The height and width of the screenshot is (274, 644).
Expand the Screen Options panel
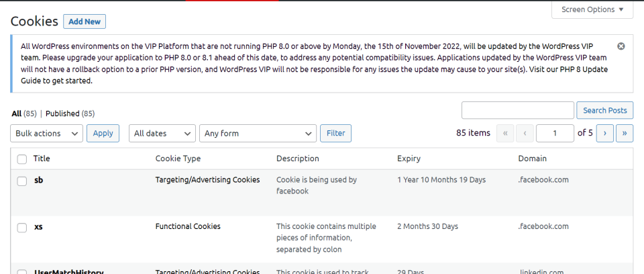[x=592, y=9]
